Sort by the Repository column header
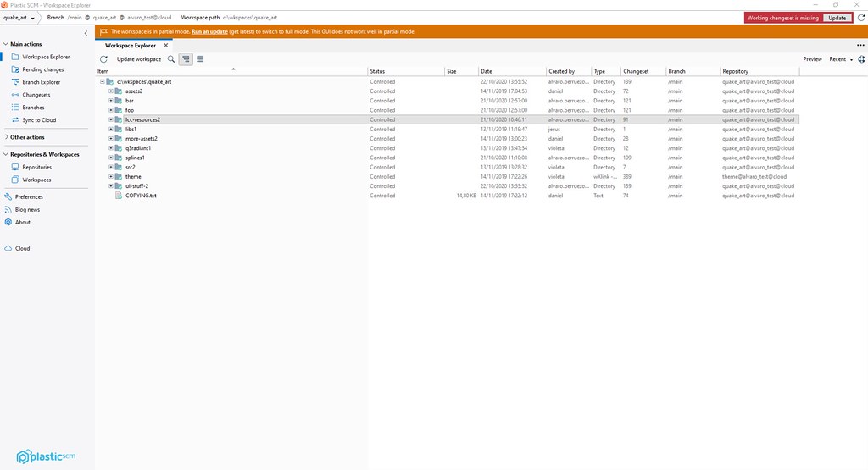 pyautogui.click(x=760, y=71)
